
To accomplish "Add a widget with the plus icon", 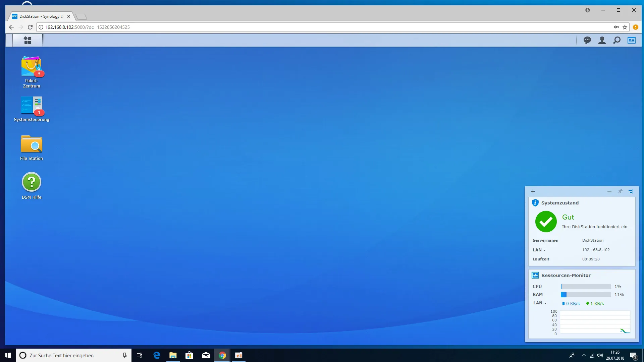I will click(533, 191).
